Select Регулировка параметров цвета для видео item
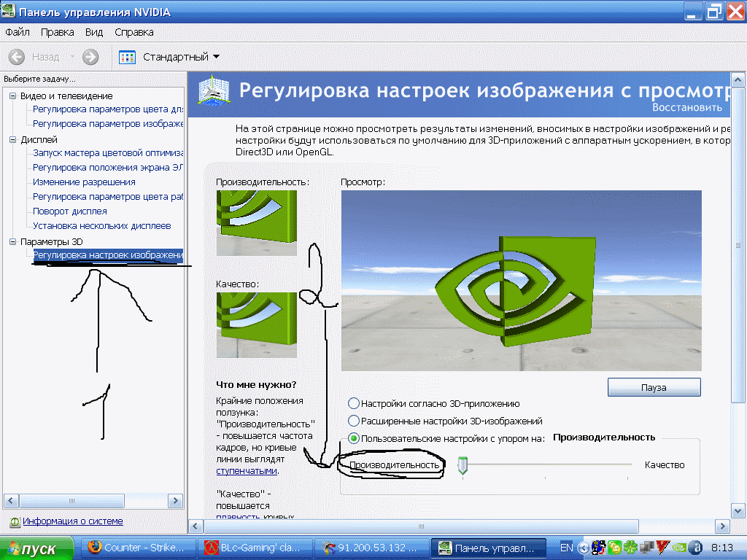Viewport: 747px width, 560px height. pos(108,109)
